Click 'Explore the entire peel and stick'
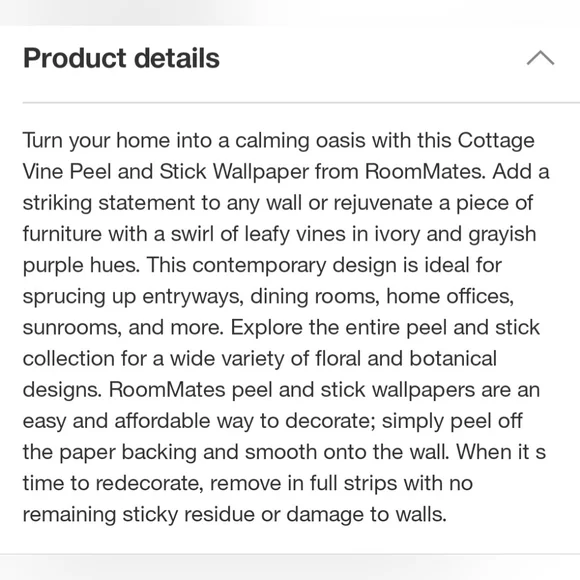This screenshot has height=580, width=580. tap(385, 328)
